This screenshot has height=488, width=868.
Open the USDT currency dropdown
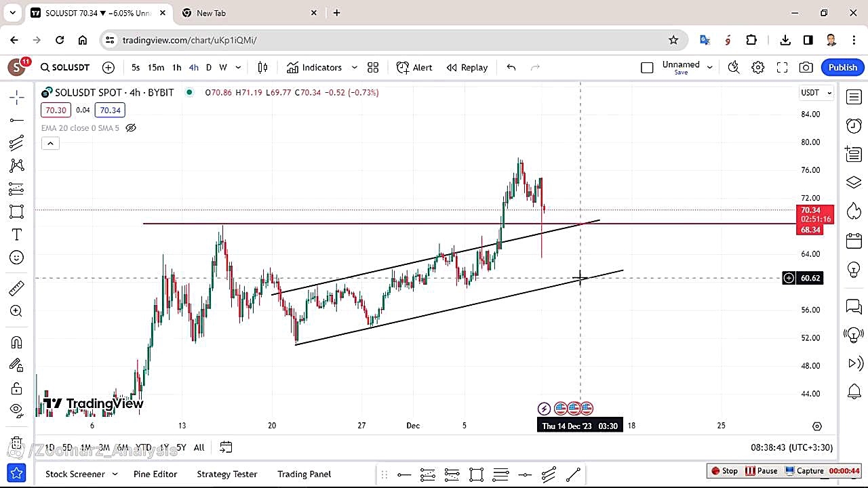coord(816,93)
